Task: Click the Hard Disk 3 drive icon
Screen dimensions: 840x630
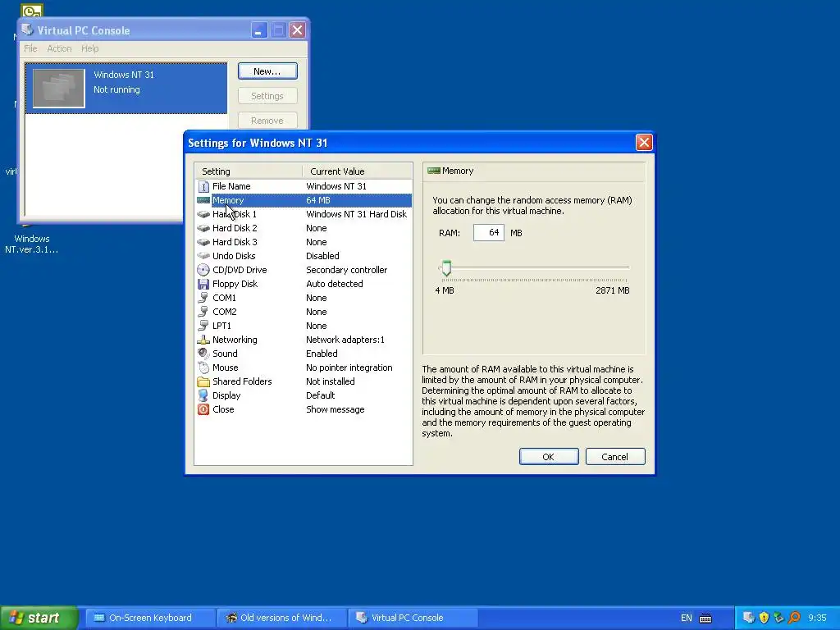Action: click(x=203, y=242)
